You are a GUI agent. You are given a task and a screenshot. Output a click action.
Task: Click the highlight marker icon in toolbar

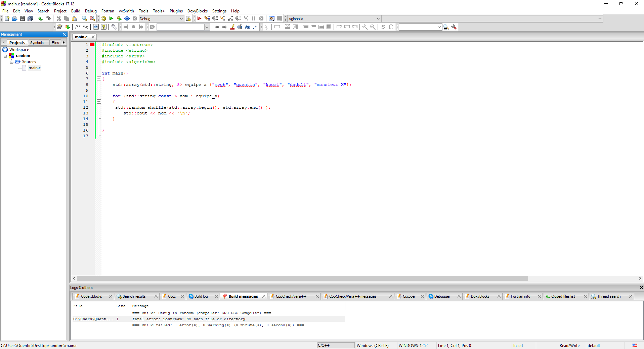[x=232, y=27]
